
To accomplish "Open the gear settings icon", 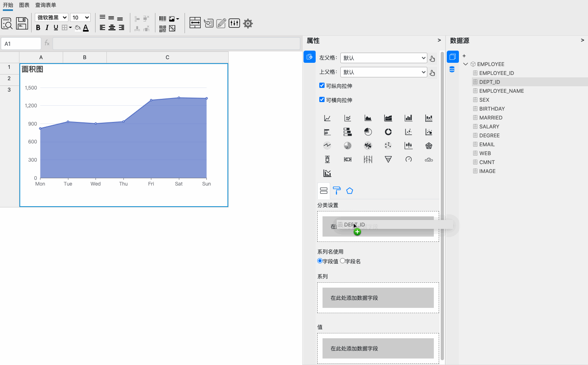I will click(248, 23).
